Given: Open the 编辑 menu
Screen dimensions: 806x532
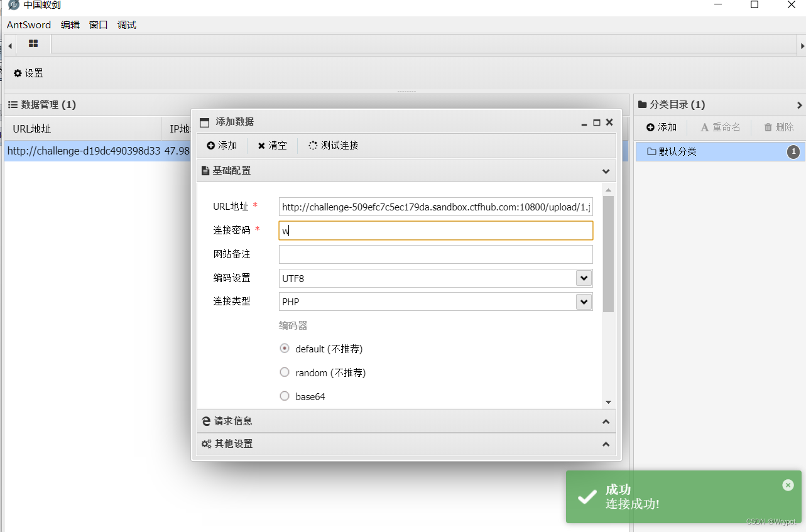Looking at the screenshot, I should click(70, 25).
